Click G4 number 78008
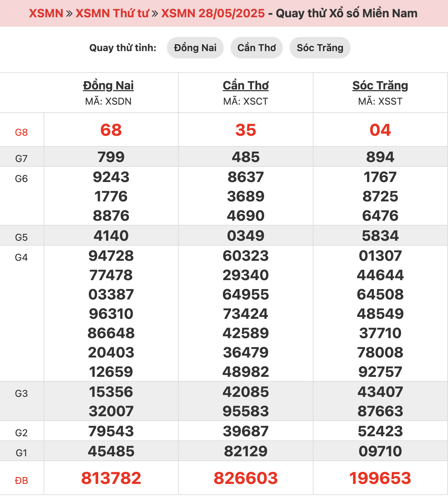The image size is (448, 496). (380, 353)
